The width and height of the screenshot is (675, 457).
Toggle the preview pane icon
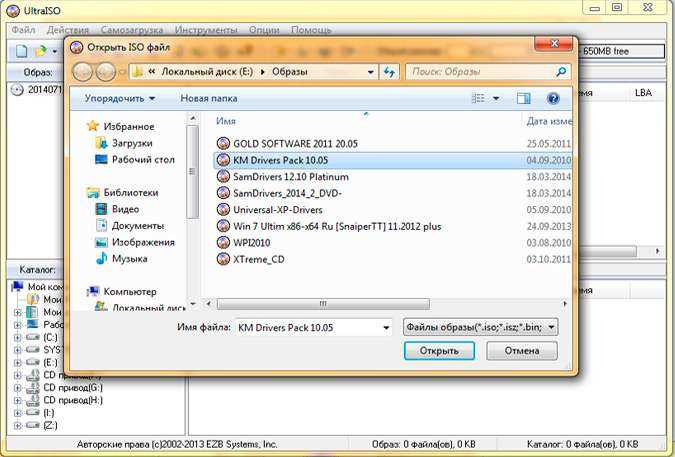pos(523,99)
